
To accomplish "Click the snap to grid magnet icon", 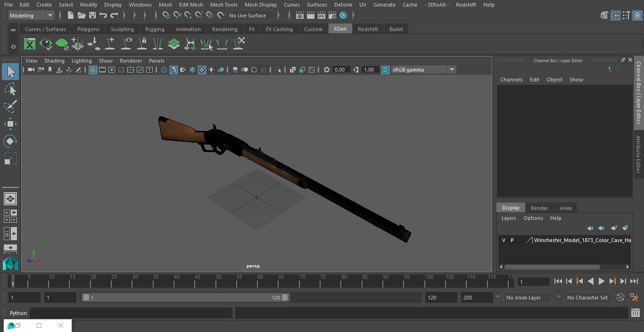I will point(166,16).
